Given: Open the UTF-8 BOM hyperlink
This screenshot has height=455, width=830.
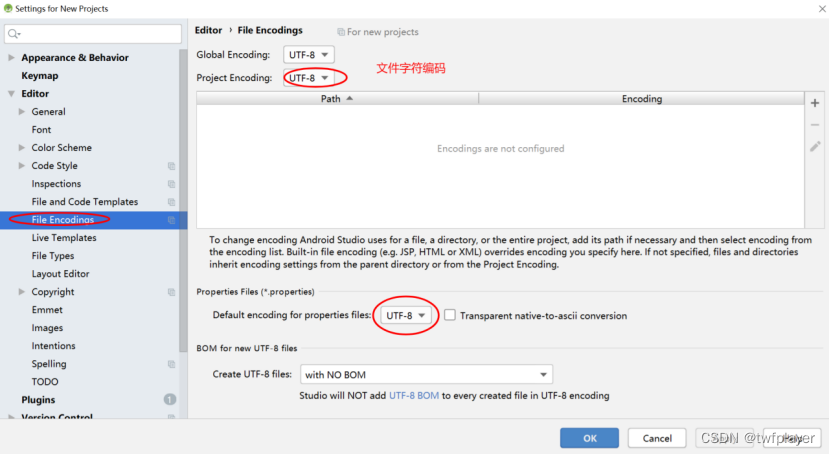Looking at the screenshot, I should [x=414, y=396].
